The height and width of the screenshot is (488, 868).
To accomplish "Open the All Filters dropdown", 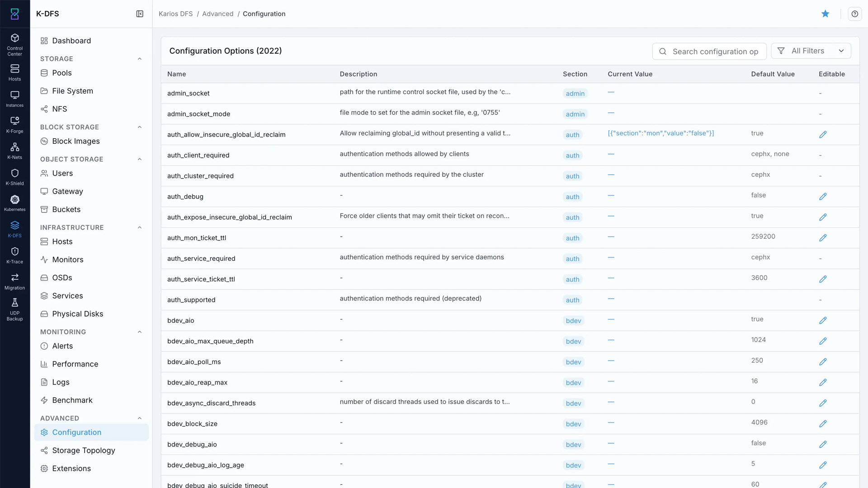I will [x=811, y=51].
